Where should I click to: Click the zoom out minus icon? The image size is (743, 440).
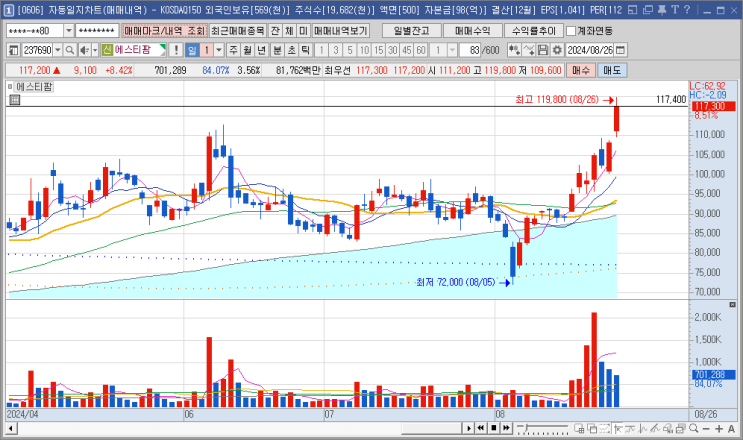[x=706, y=429]
